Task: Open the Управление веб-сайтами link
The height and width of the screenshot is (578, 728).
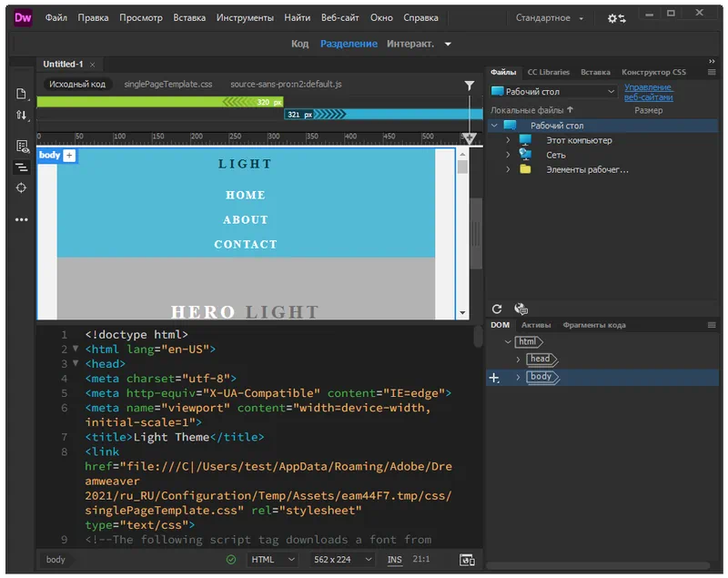Action: point(648,92)
